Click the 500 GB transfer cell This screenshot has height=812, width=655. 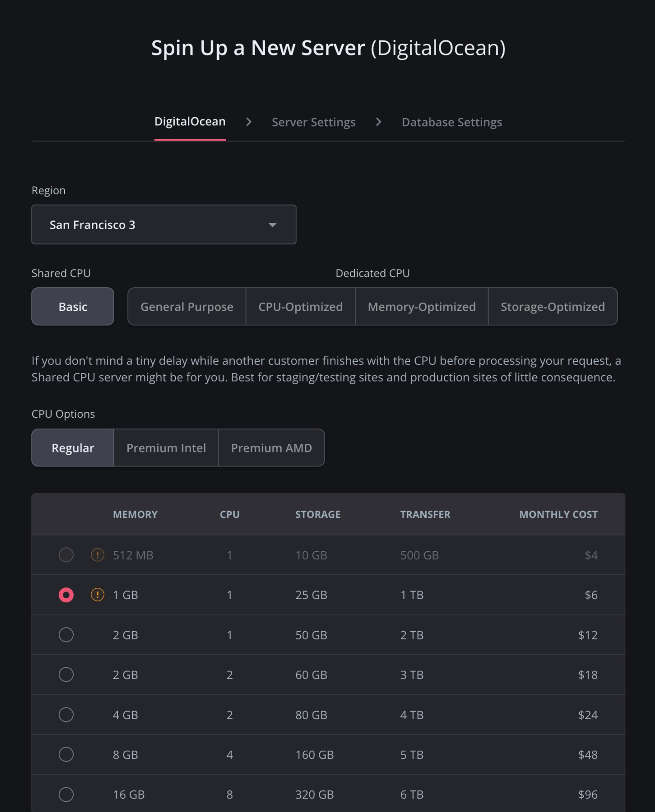coord(419,555)
